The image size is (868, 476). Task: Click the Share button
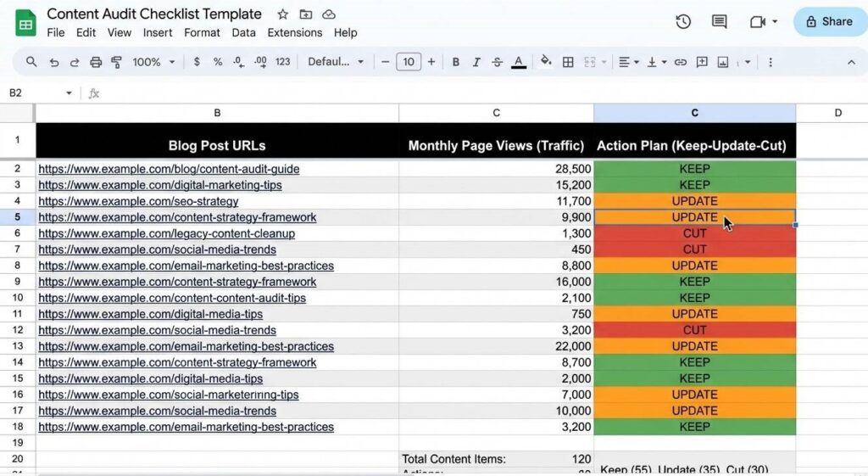(831, 21)
